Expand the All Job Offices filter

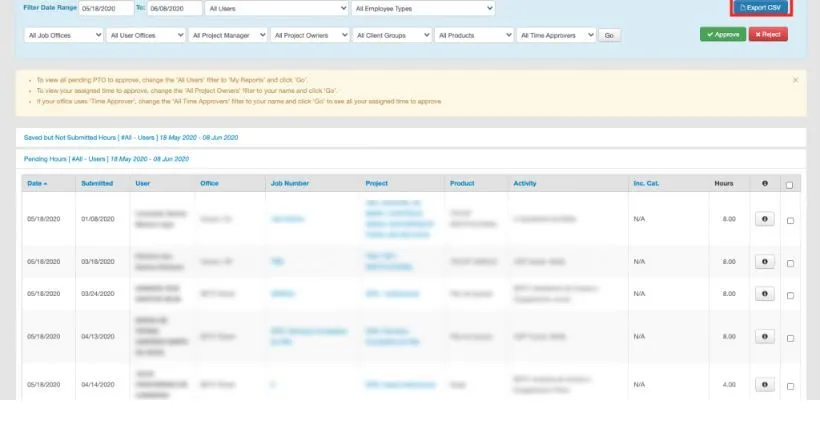click(63, 35)
